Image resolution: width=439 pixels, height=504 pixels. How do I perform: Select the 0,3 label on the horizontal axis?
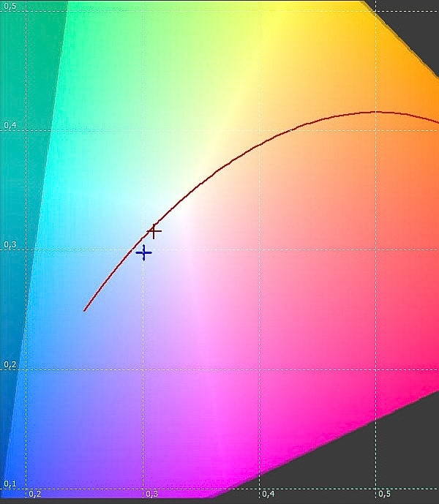click(x=151, y=494)
